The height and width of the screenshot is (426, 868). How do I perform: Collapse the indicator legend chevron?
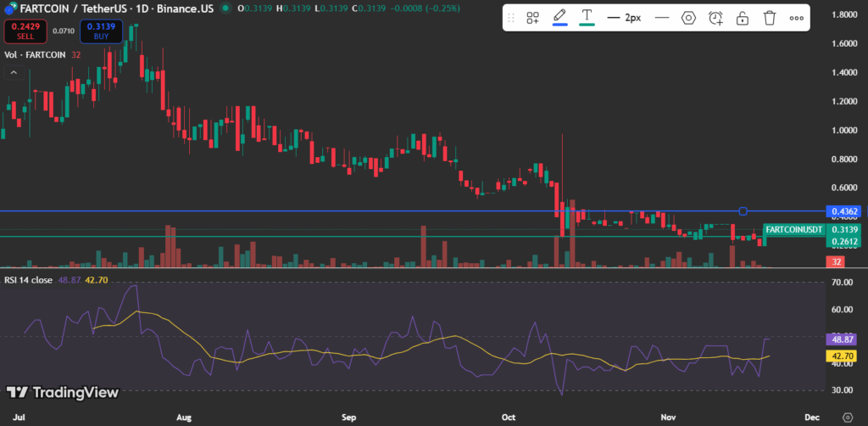point(14,72)
